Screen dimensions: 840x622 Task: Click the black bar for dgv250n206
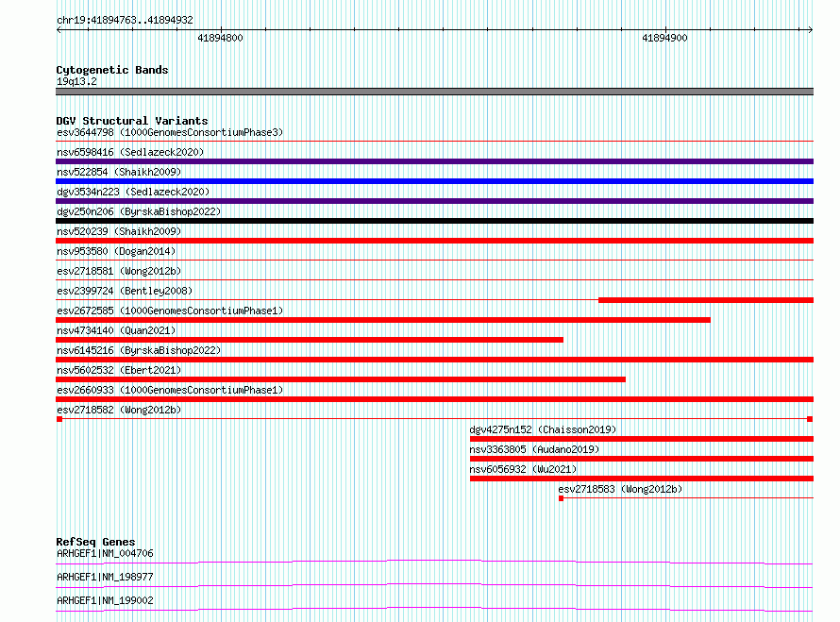click(434, 221)
